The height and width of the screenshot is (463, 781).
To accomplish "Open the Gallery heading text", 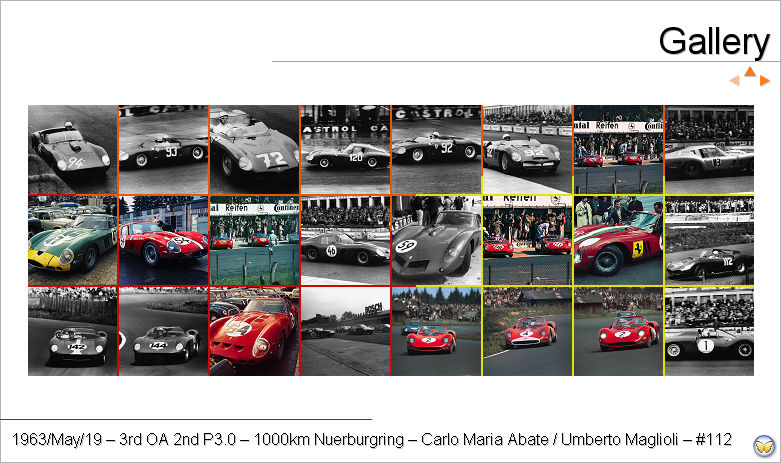I will (713, 42).
